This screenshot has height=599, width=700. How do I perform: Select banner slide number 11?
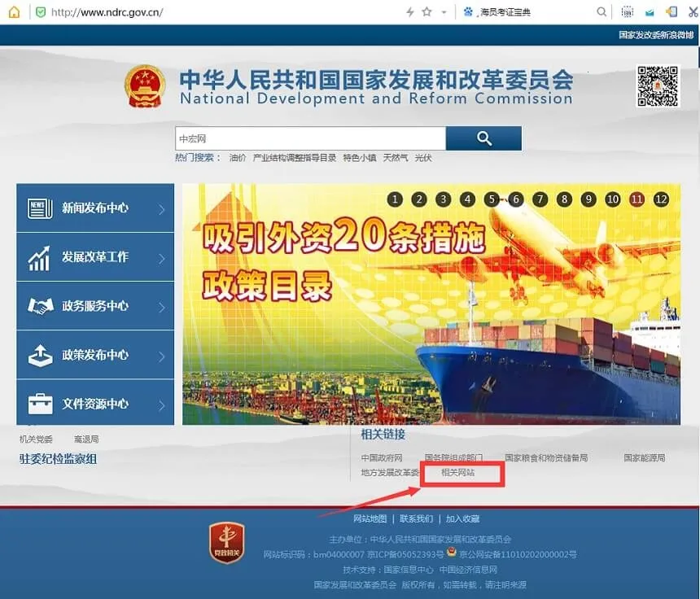637,199
